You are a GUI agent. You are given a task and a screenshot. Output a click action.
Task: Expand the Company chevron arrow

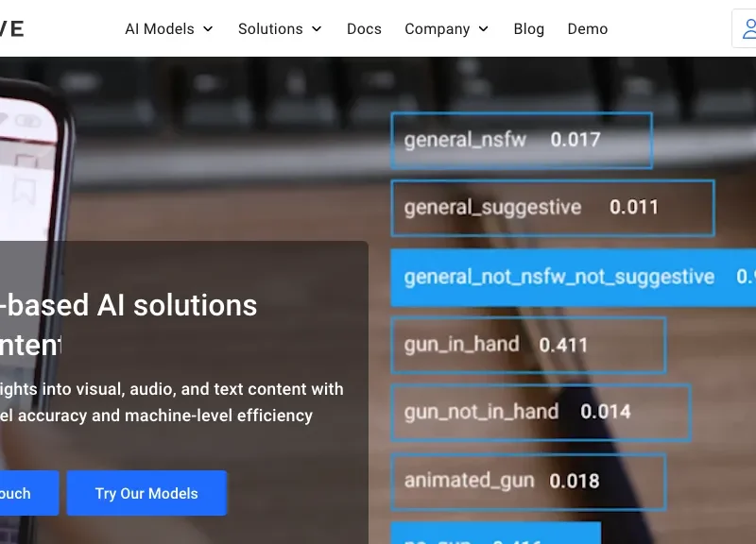coord(483,29)
